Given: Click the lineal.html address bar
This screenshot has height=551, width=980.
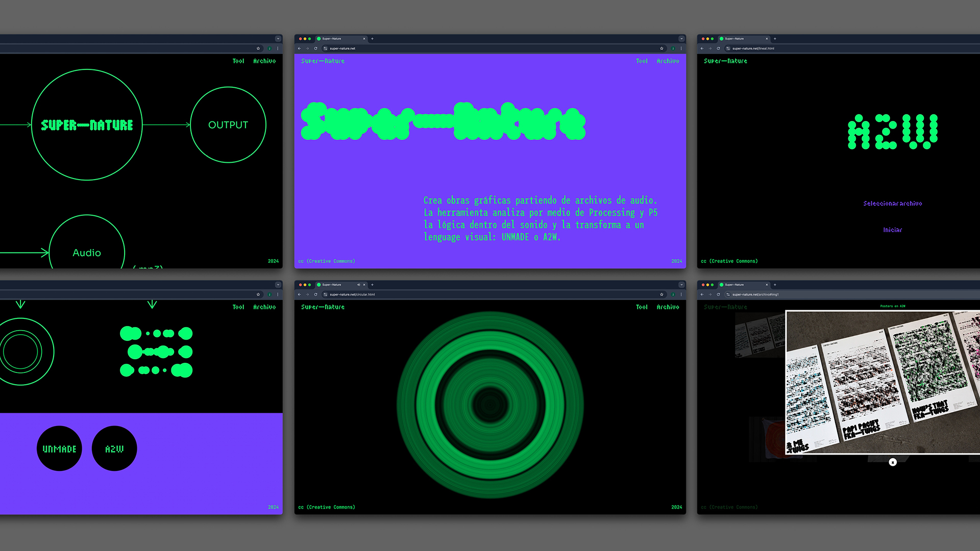Looking at the screenshot, I should (852, 48).
